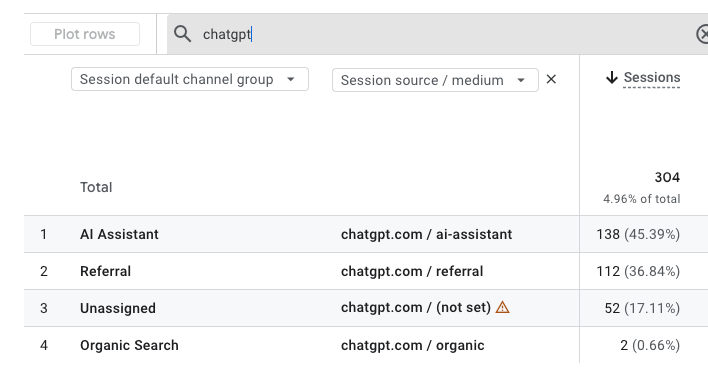
Task: Click the 4.96% of total text
Action: coord(641,199)
